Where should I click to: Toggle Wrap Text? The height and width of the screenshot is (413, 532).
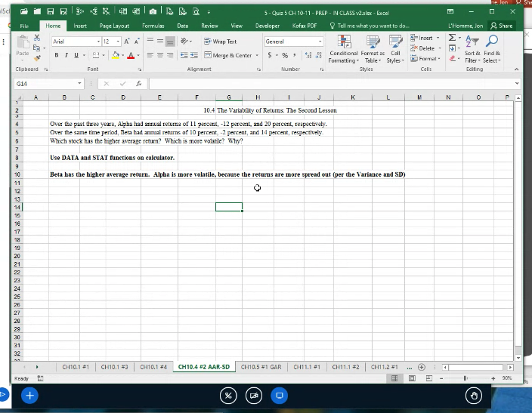[x=220, y=42]
